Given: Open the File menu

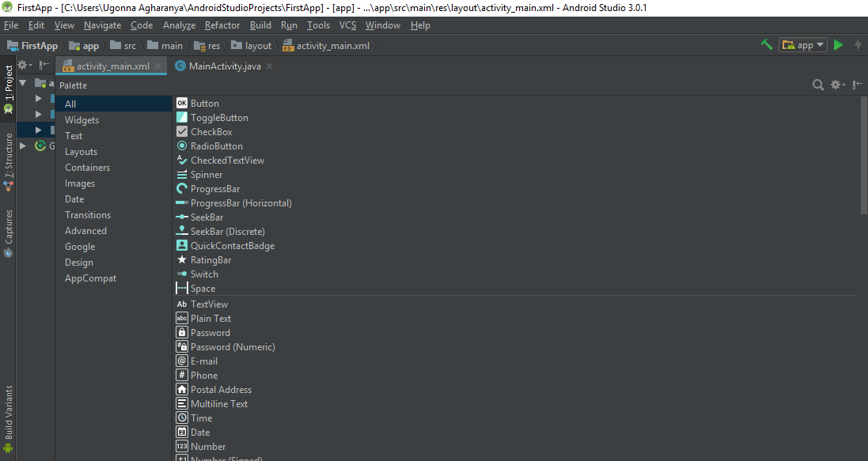Looking at the screenshot, I should (x=11, y=25).
